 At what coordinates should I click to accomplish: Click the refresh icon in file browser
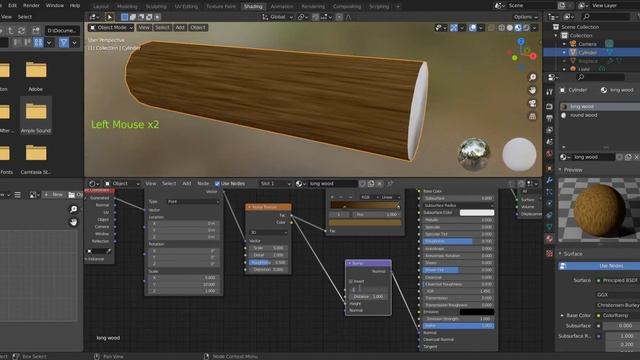tap(21, 31)
